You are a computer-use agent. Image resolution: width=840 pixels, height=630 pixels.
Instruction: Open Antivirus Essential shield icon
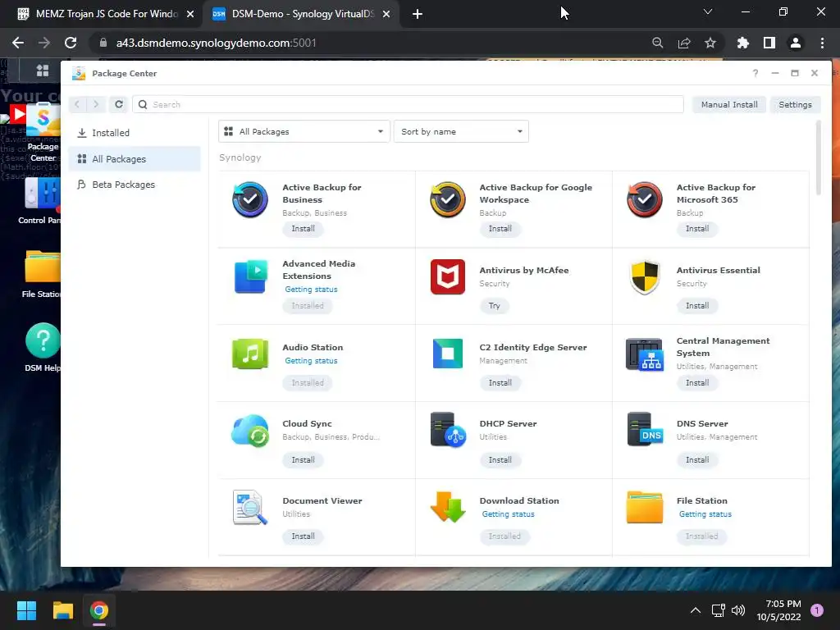[x=645, y=277]
